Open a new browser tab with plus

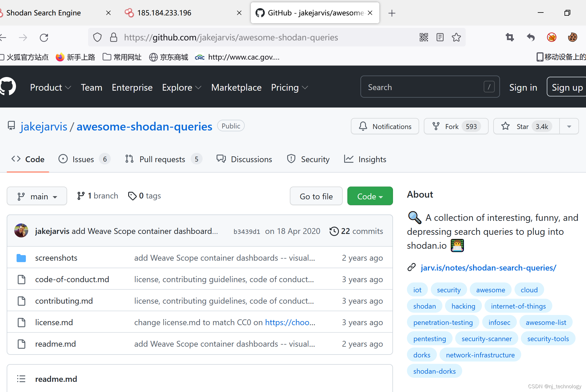[x=392, y=13]
